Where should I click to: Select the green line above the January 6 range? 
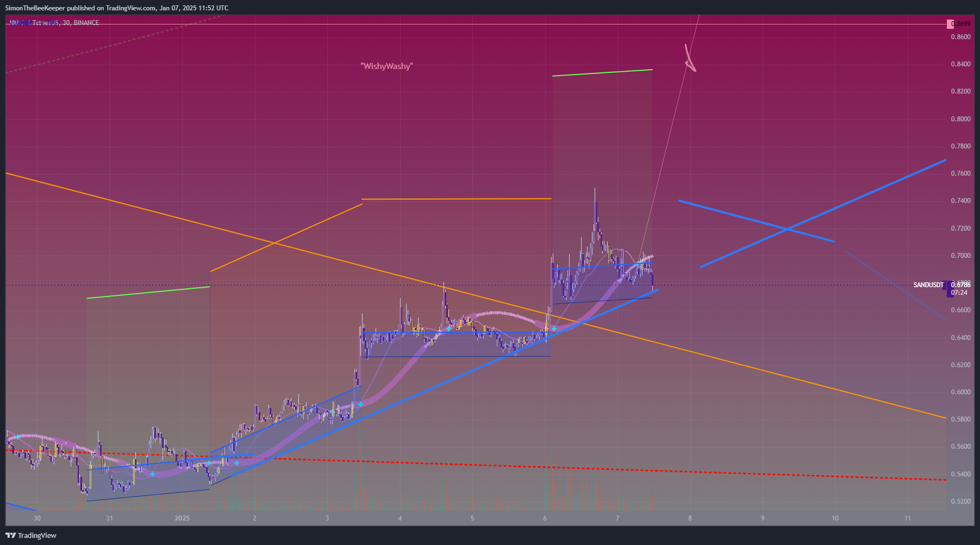click(x=602, y=72)
